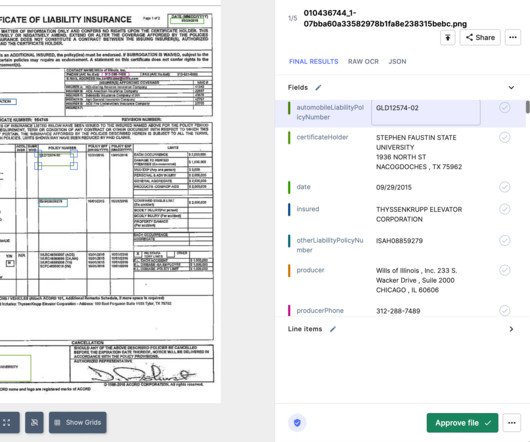530x442 pixels.
Task: Verify the producerPhone check circle
Action: pos(504,311)
